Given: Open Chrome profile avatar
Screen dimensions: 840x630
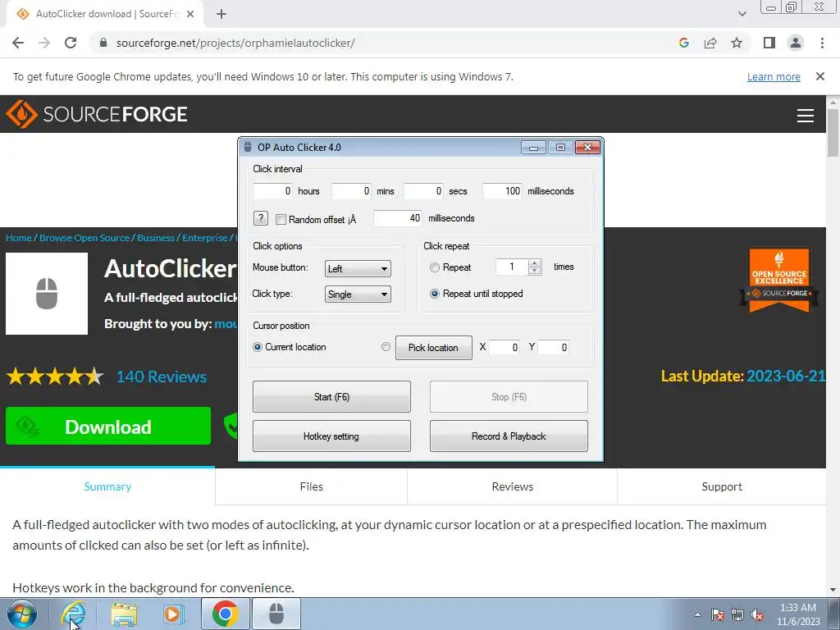Looking at the screenshot, I should tap(796, 43).
